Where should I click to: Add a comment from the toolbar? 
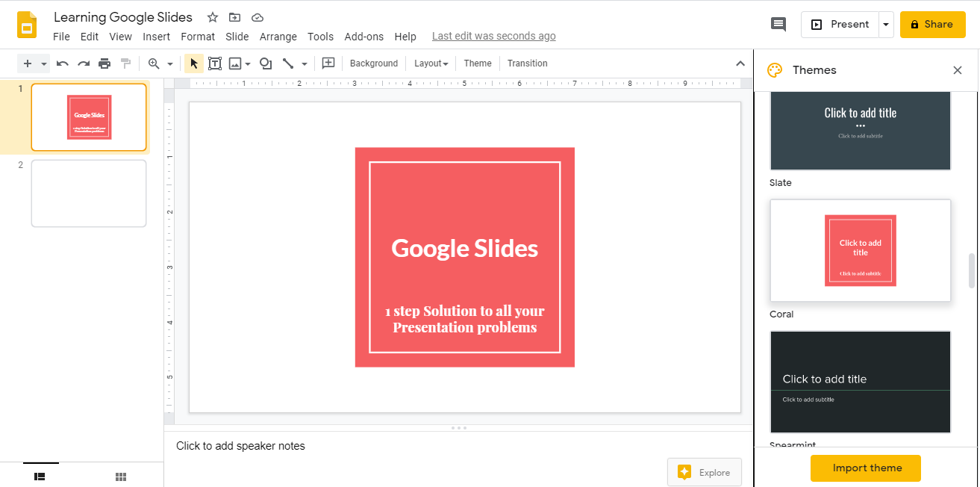point(328,63)
